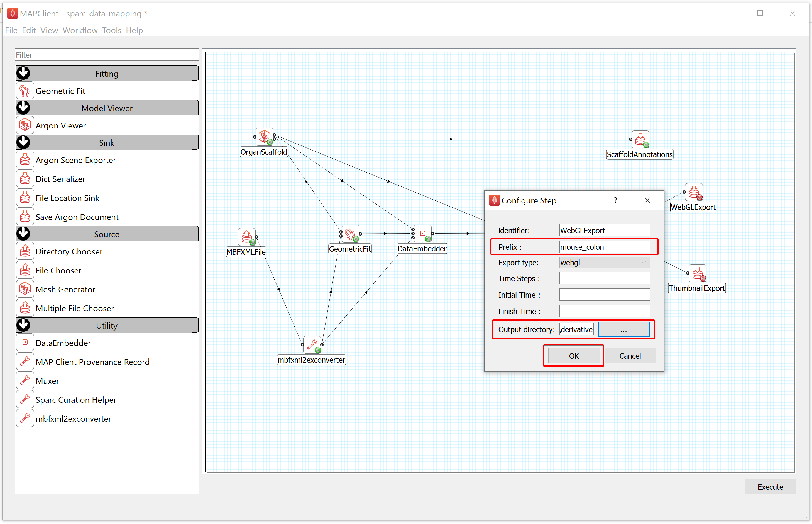
Task: Select the Save Argon Document icon
Action: pyautogui.click(x=25, y=217)
